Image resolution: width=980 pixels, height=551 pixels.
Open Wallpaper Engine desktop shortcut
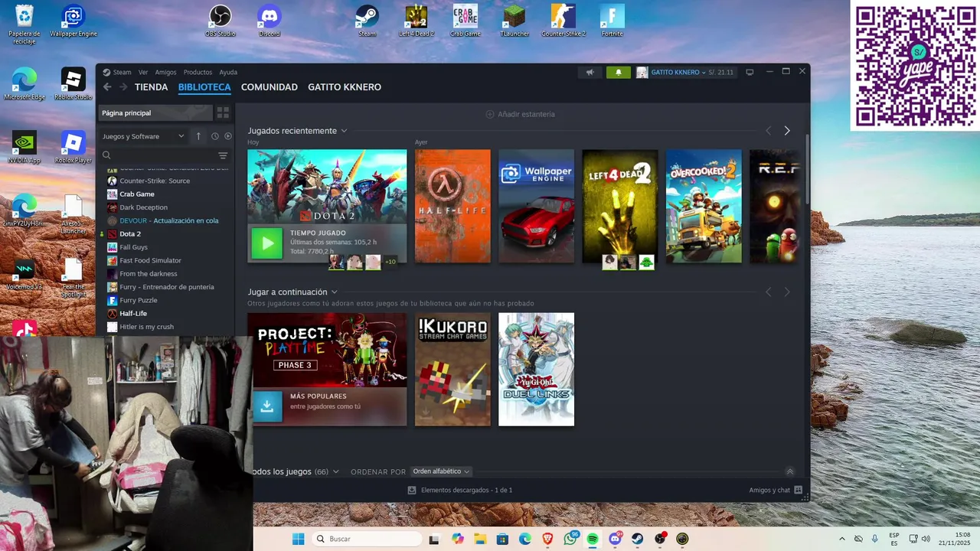pos(73,21)
